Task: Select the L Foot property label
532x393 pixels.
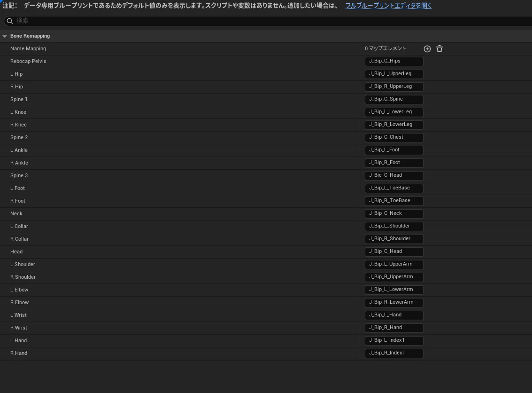Action: coord(17,188)
